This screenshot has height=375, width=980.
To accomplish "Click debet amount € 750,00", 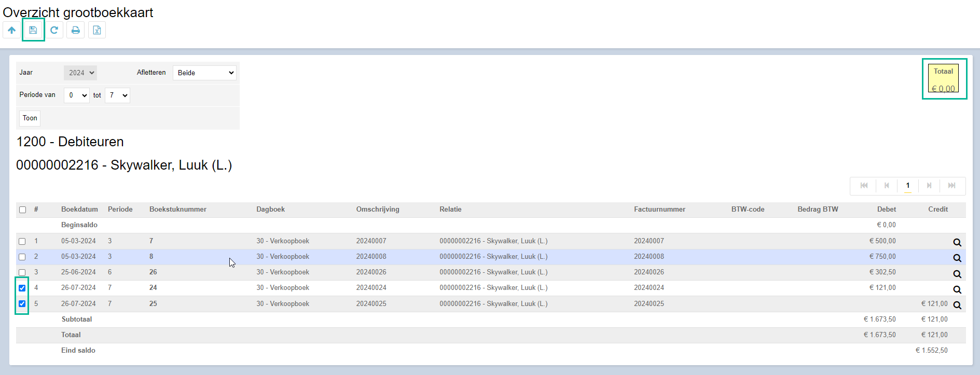I will (882, 257).
